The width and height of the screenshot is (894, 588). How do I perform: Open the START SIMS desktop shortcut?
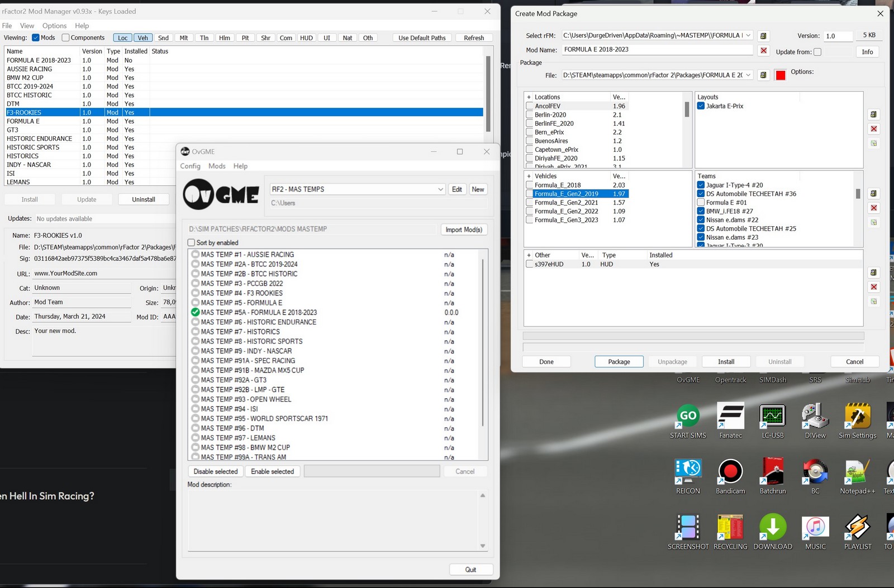pyautogui.click(x=688, y=420)
